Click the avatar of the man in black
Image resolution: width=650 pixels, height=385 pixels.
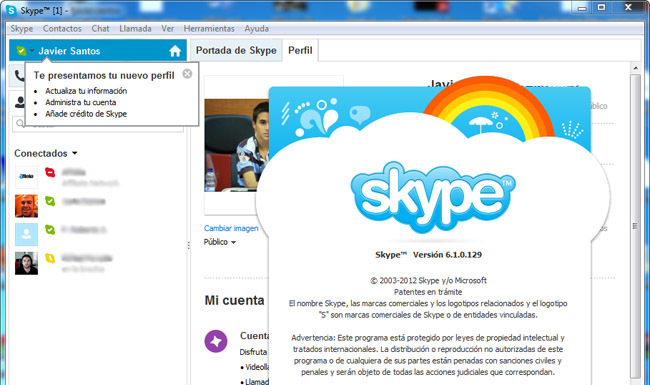pos(27,263)
